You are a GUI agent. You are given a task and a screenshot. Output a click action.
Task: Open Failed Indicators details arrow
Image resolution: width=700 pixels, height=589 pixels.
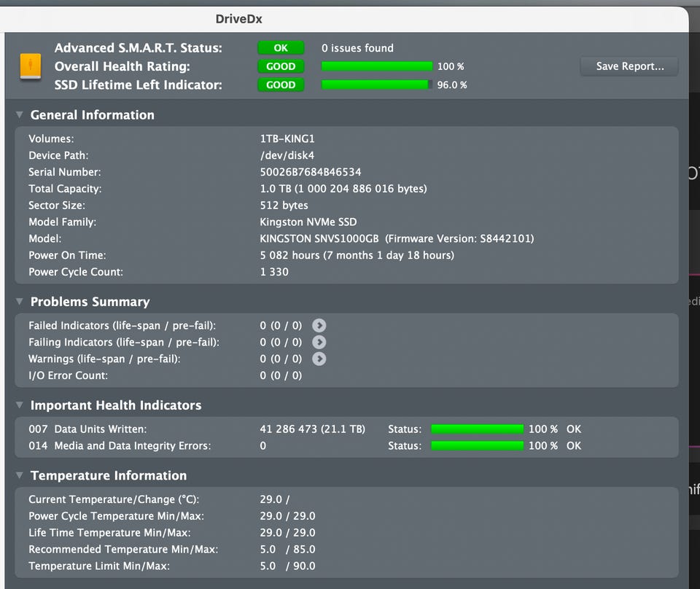319,326
